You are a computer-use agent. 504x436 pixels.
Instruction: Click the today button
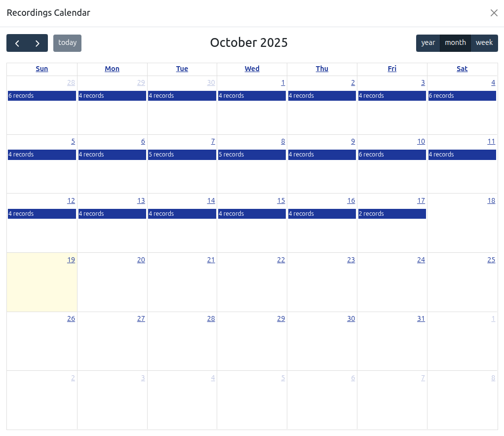(x=67, y=43)
